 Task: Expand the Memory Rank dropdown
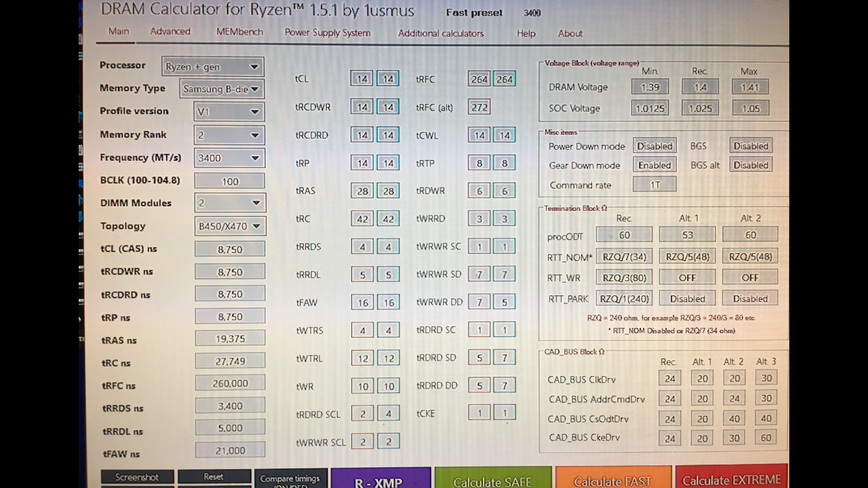click(x=229, y=135)
